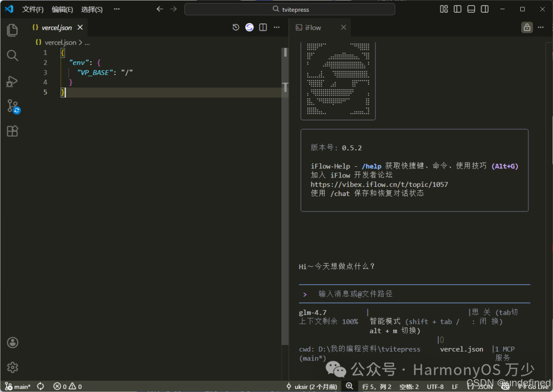Viewport: 553px width, 392px height.
Task: Open the Manage gear settings icon
Action: pos(12,367)
